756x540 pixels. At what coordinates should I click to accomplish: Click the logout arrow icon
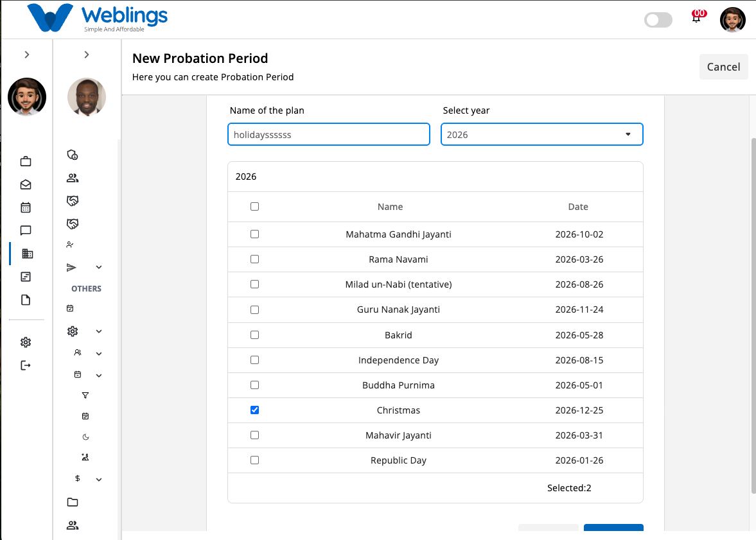pos(26,365)
